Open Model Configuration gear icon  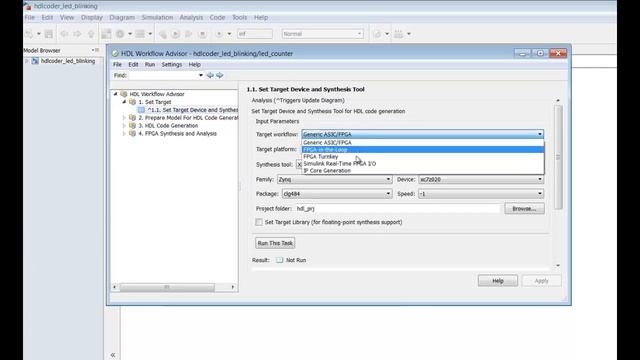[x=120, y=34]
